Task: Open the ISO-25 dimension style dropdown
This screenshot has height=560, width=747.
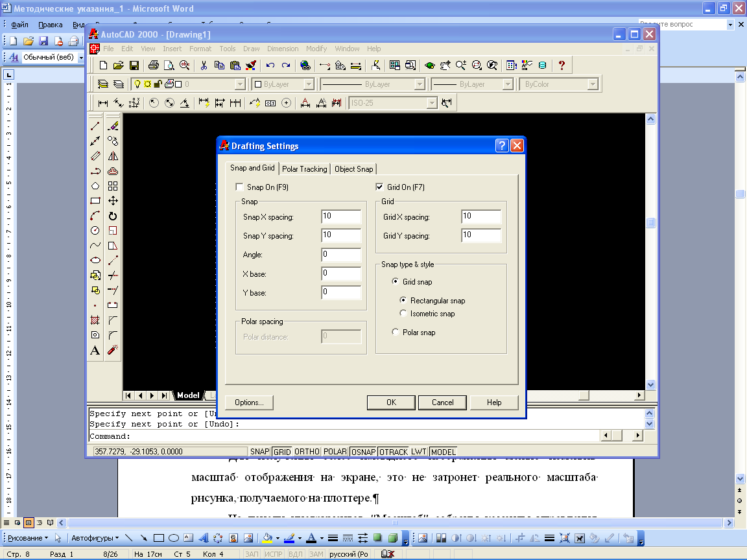Action: [x=432, y=103]
